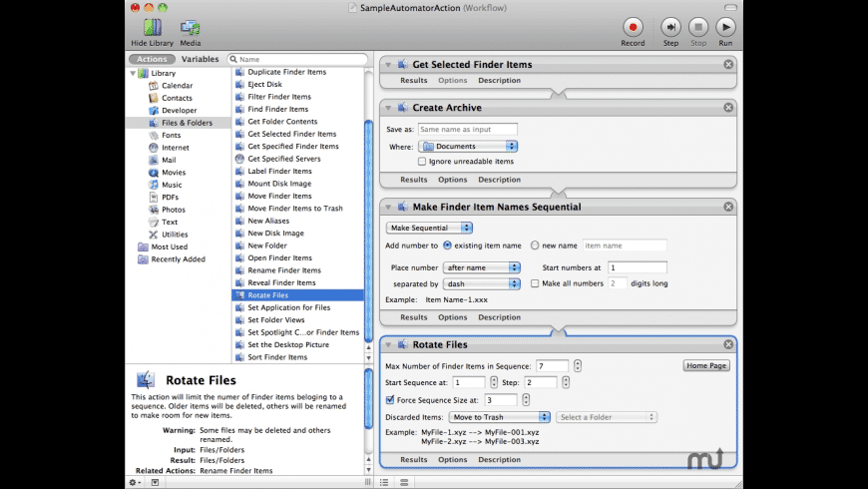Enable Ignore unreadable items checkbox

point(422,161)
